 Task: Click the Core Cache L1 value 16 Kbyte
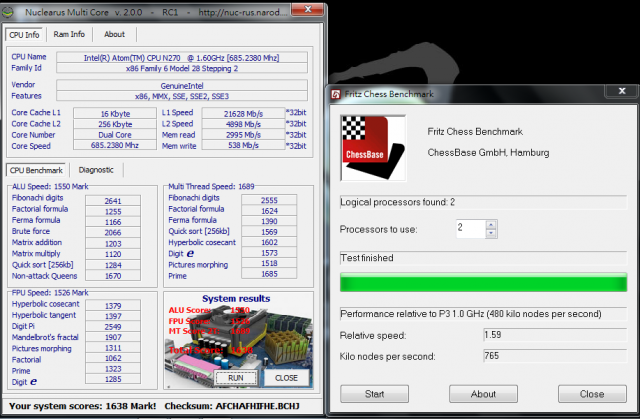[x=115, y=113]
